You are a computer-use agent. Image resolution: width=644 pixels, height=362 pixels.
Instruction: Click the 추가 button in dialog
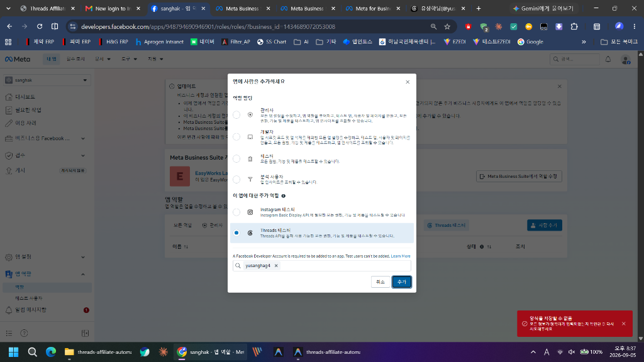[401, 282]
